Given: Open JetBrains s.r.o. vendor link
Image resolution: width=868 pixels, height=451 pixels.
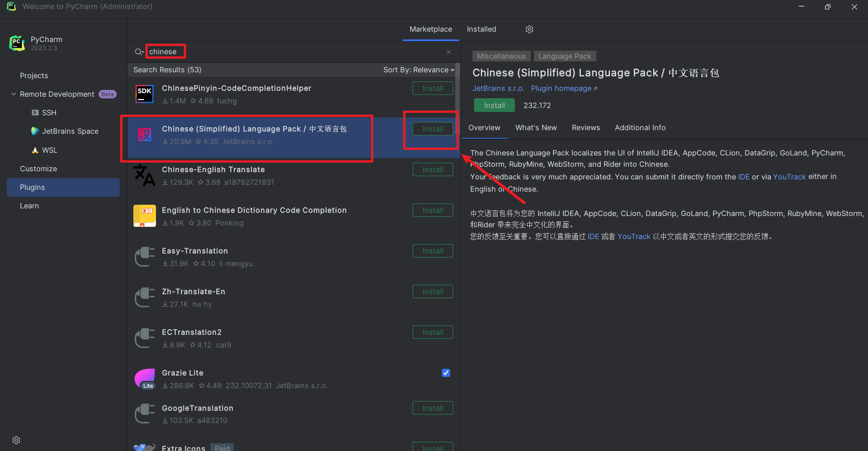Looking at the screenshot, I should pyautogui.click(x=498, y=89).
